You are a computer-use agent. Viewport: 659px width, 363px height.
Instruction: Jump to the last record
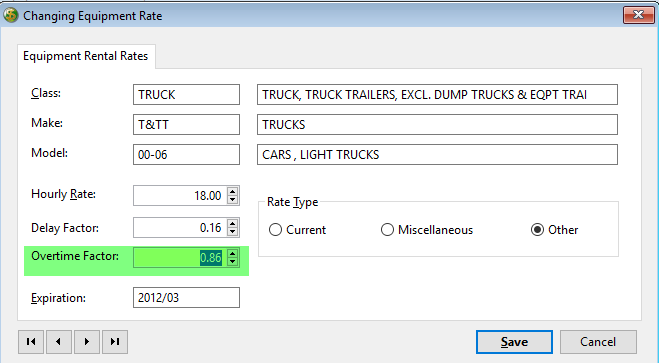click(x=115, y=342)
